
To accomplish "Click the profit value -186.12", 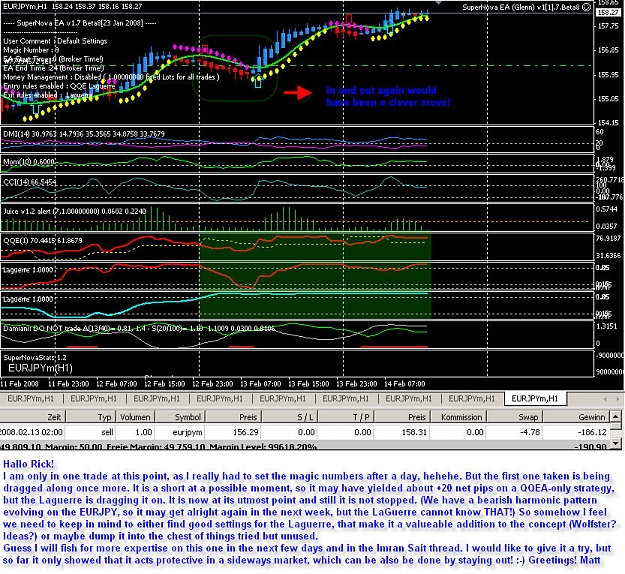I will pyautogui.click(x=592, y=432).
